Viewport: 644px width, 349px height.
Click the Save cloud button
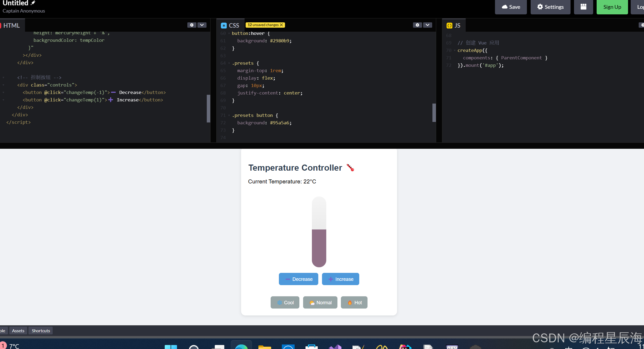pyautogui.click(x=511, y=7)
